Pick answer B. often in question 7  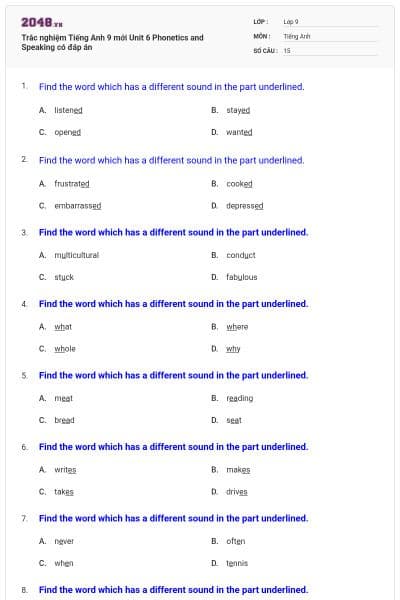[x=228, y=541]
